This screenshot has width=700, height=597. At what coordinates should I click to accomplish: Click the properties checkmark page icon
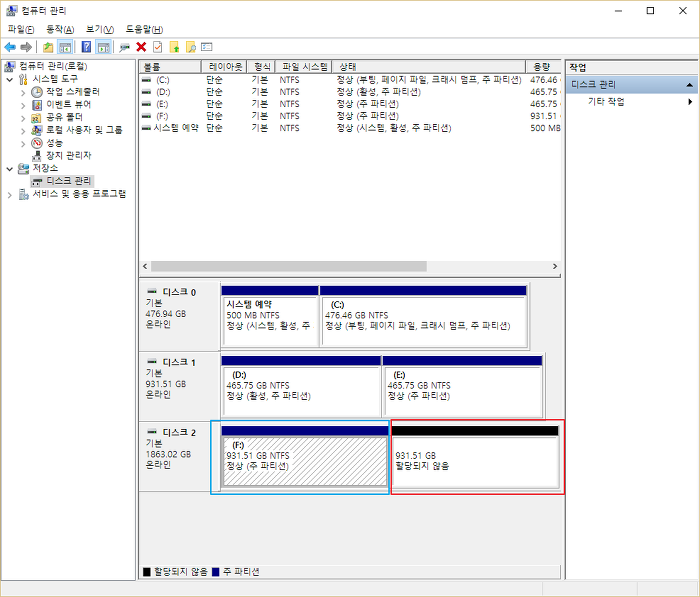158,47
